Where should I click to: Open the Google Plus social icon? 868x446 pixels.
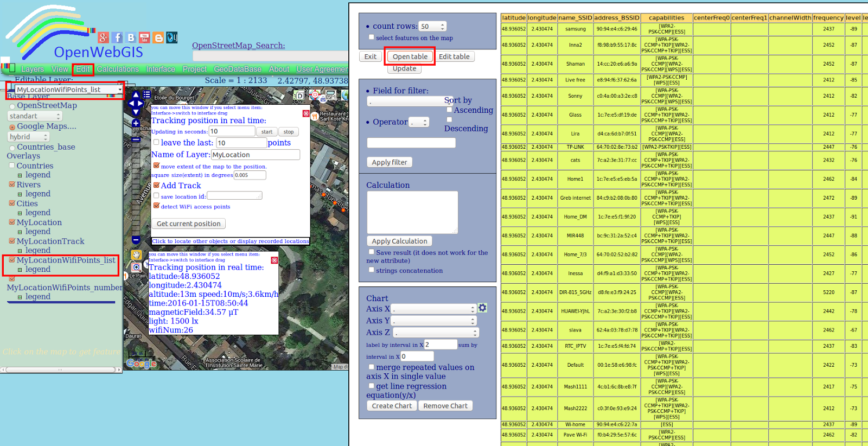tap(103, 37)
